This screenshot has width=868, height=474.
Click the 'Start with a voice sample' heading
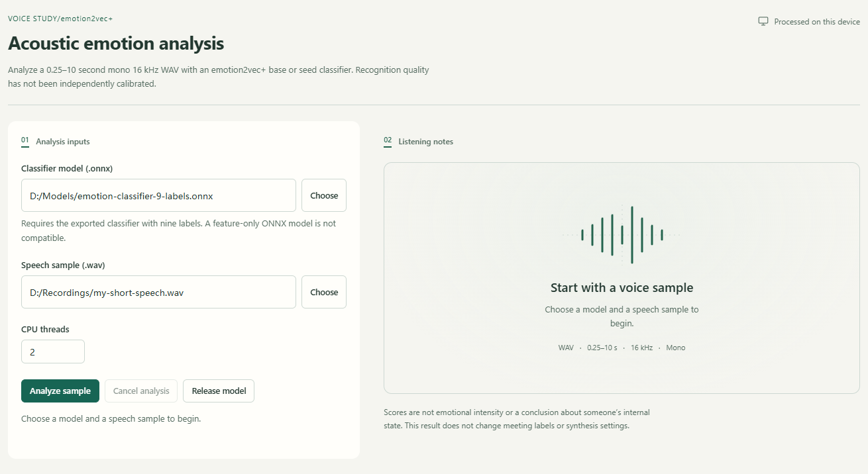(622, 288)
